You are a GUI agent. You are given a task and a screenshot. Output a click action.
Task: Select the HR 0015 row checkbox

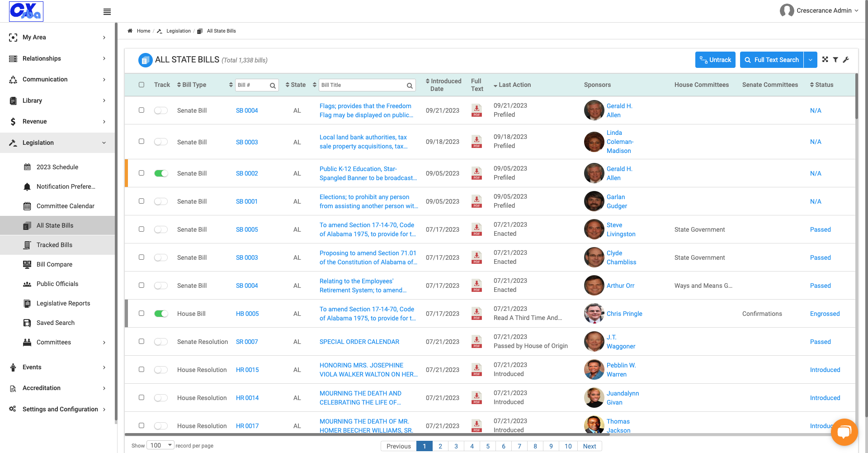[142, 369]
